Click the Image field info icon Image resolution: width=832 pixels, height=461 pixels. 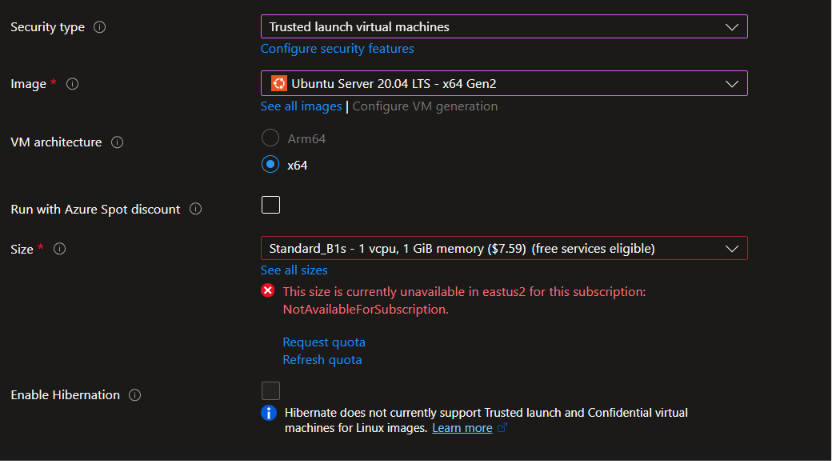(x=72, y=84)
